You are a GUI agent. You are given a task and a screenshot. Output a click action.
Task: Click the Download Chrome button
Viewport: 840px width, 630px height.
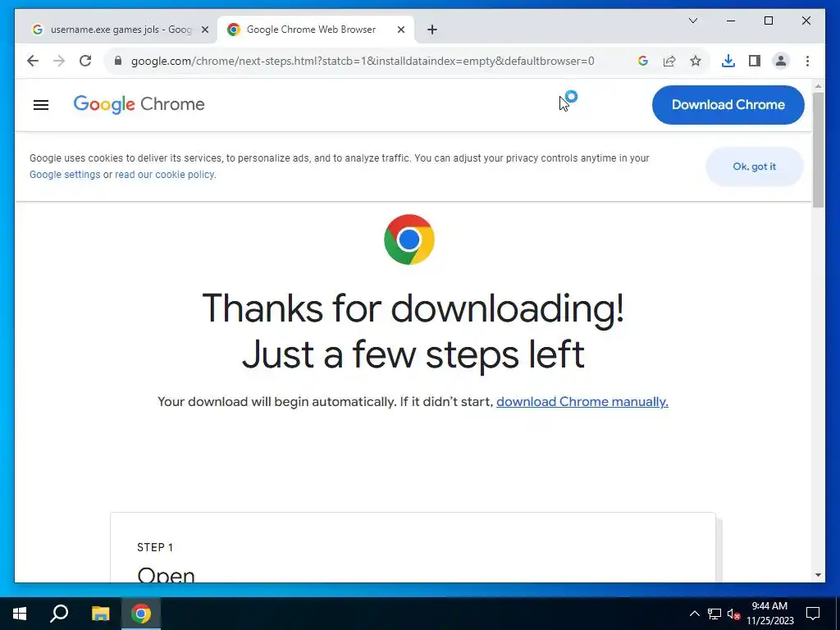pyautogui.click(x=728, y=104)
